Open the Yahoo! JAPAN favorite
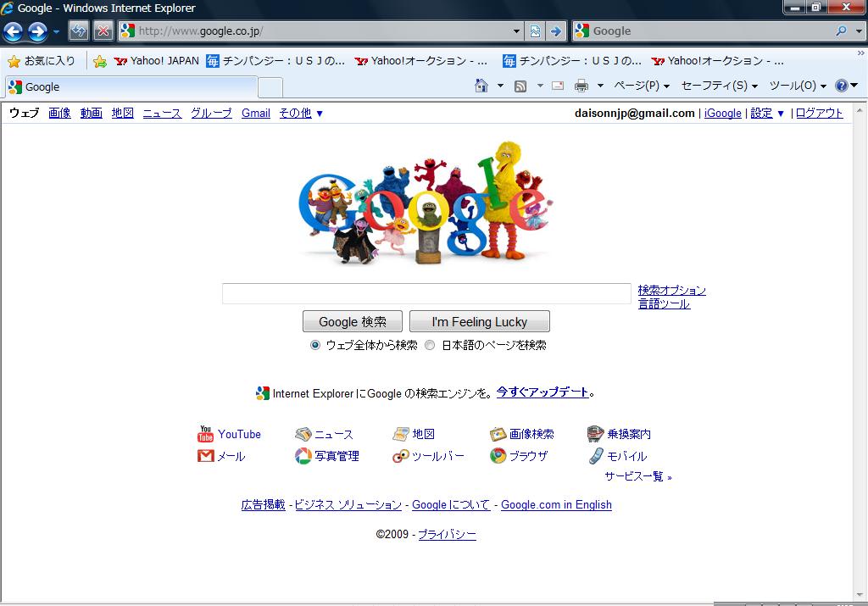 coord(157,61)
